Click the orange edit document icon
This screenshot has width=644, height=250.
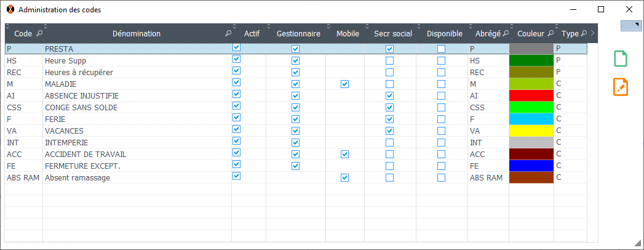[621, 87]
